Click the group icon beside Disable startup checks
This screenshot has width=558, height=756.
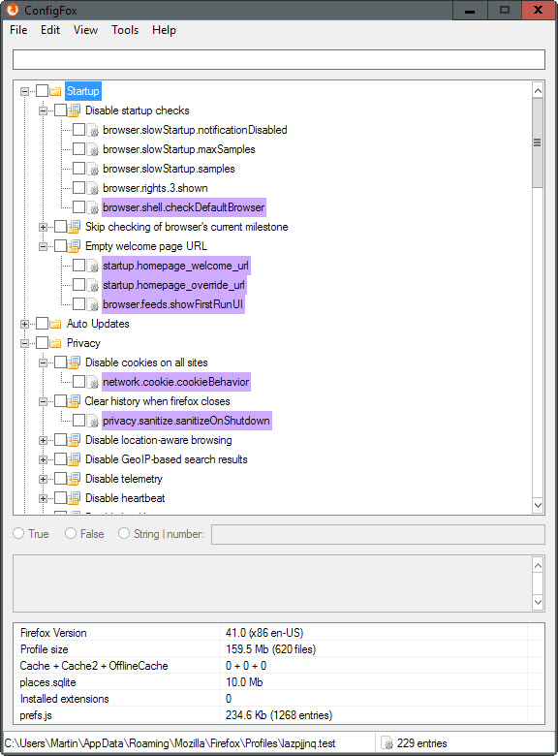74,110
